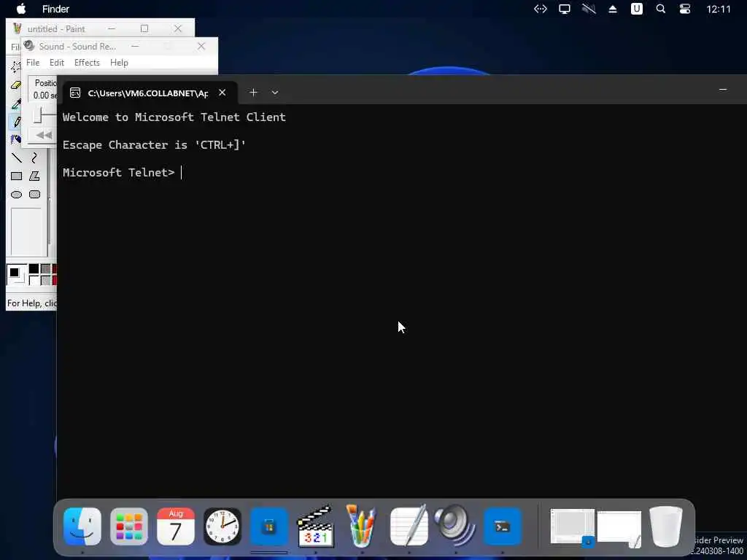
Task: Click the Paint title bar icon
Action: pos(18,28)
